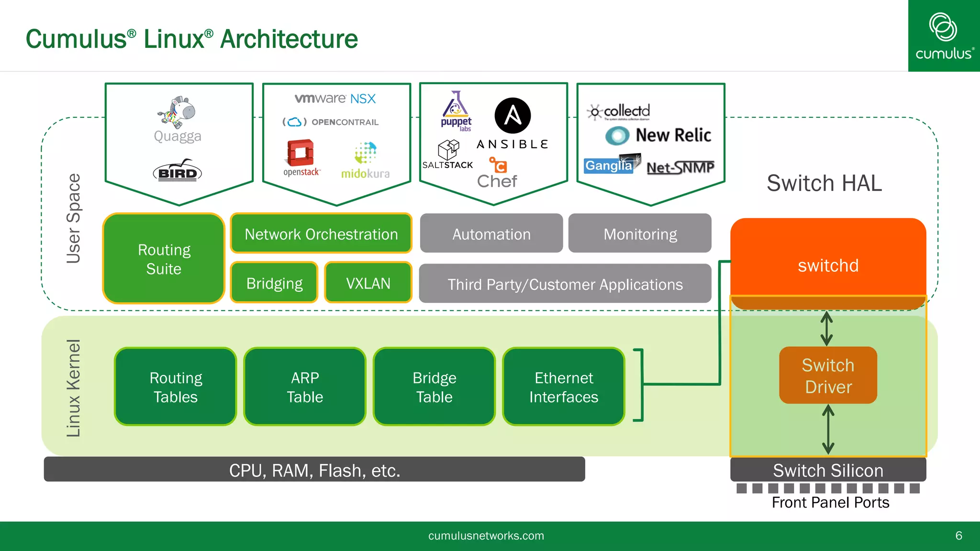
Task: Click the New Relic logo
Action: click(x=658, y=135)
